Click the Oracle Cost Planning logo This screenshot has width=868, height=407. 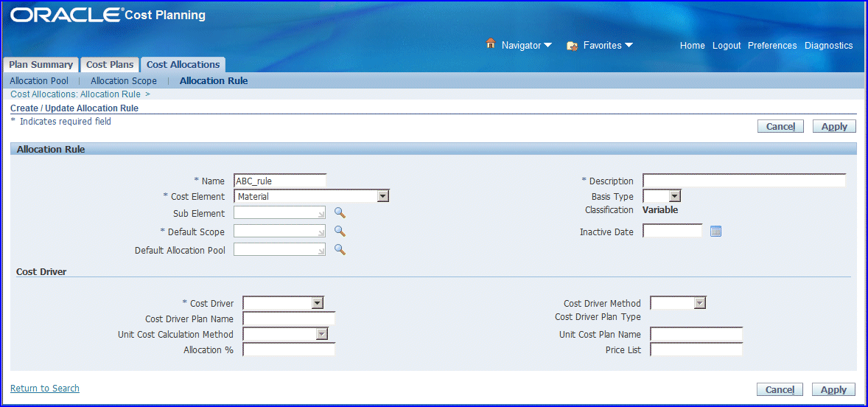[108, 15]
